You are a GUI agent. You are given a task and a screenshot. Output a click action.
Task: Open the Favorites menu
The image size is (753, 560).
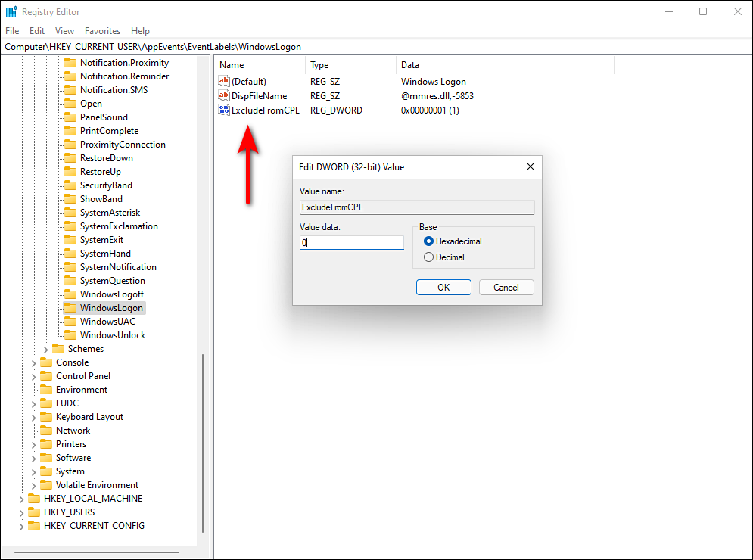point(102,31)
